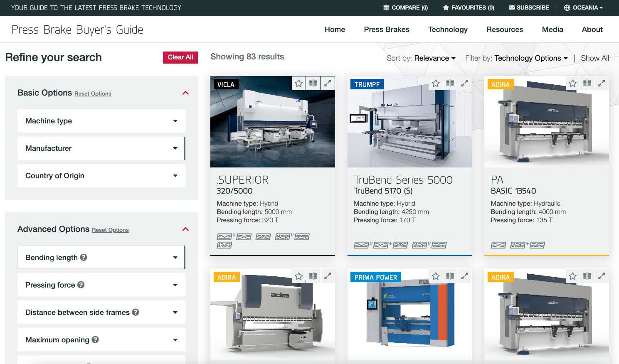Add VICLA .SUPERIOR to favourites with the star

tap(299, 84)
